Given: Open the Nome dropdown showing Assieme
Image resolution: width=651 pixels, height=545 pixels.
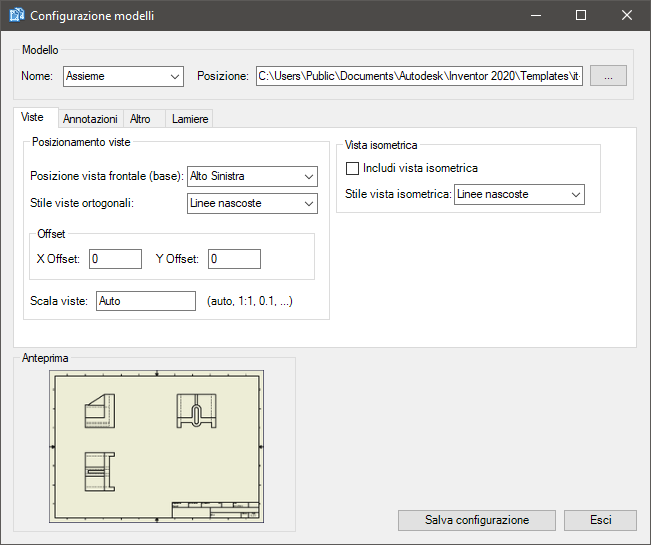Looking at the screenshot, I should 123,76.
